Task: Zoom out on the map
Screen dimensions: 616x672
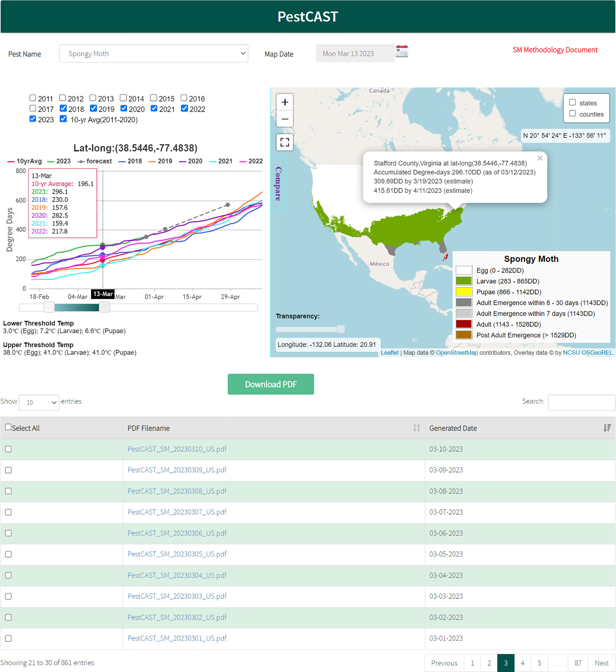Action: [285, 119]
